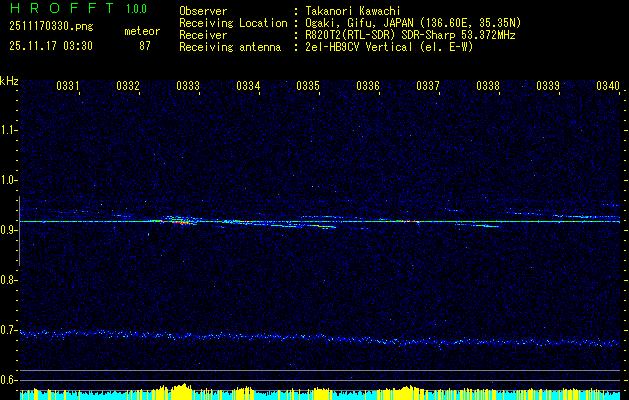Click the kHz axis unit label

(9, 81)
